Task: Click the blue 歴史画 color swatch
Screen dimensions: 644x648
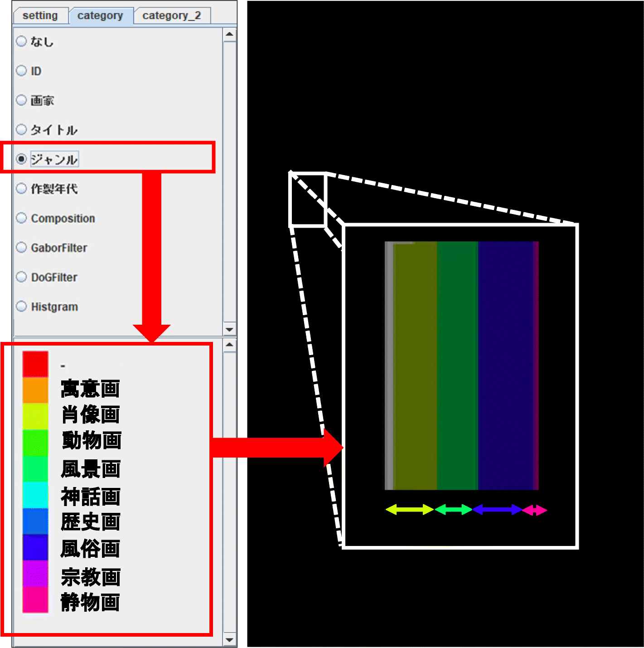Action: click(35, 521)
